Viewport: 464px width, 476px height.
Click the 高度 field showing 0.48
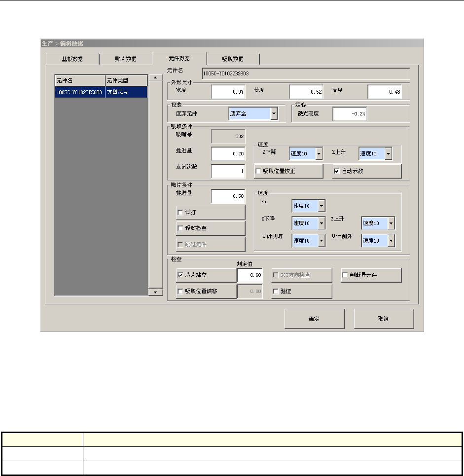coord(385,92)
